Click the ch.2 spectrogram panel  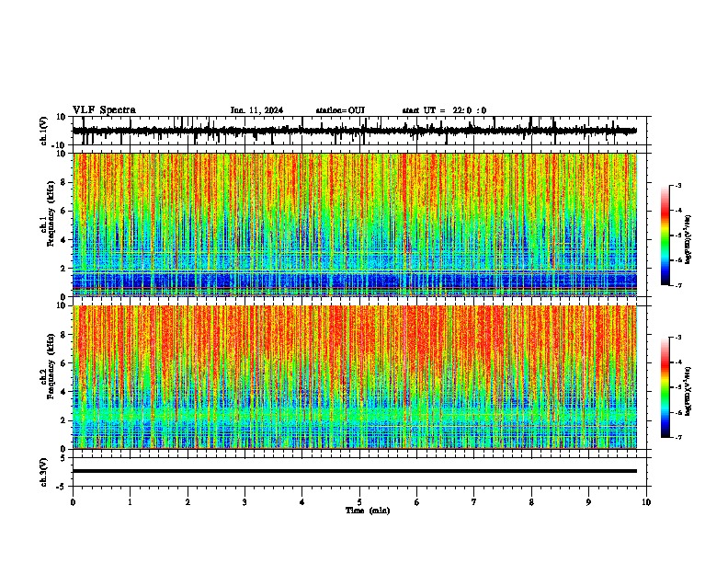coord(355,377)
